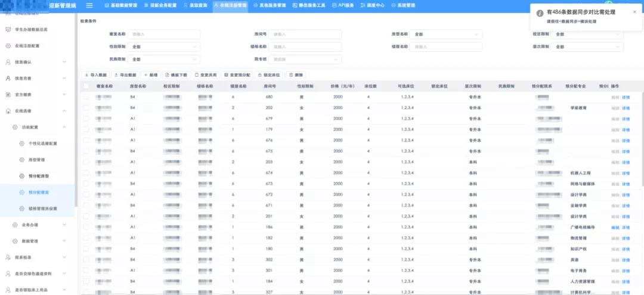
Task: Open the 录取查询 top menu
Action: 195,6
